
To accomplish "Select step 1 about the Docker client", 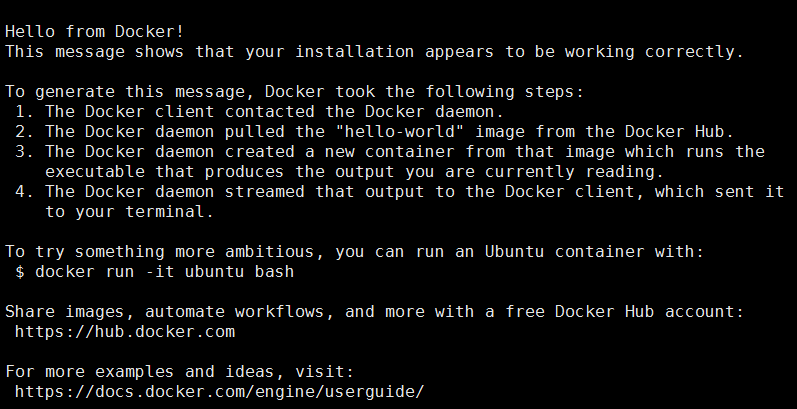I will (x=258, y=111).
